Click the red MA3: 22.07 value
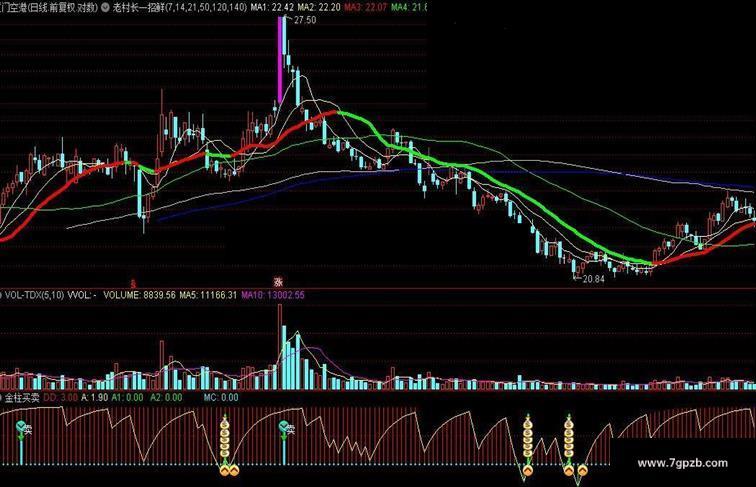The image size is (756, 487). [365, 7]
